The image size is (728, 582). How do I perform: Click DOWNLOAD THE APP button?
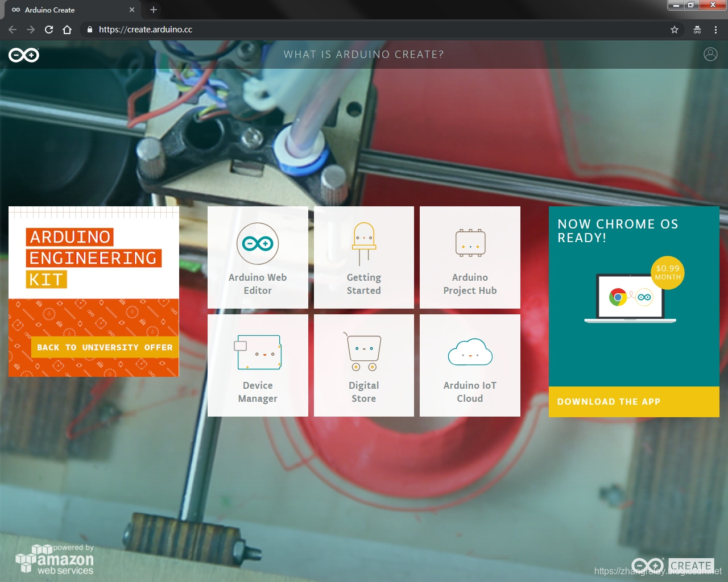(634, 402)
